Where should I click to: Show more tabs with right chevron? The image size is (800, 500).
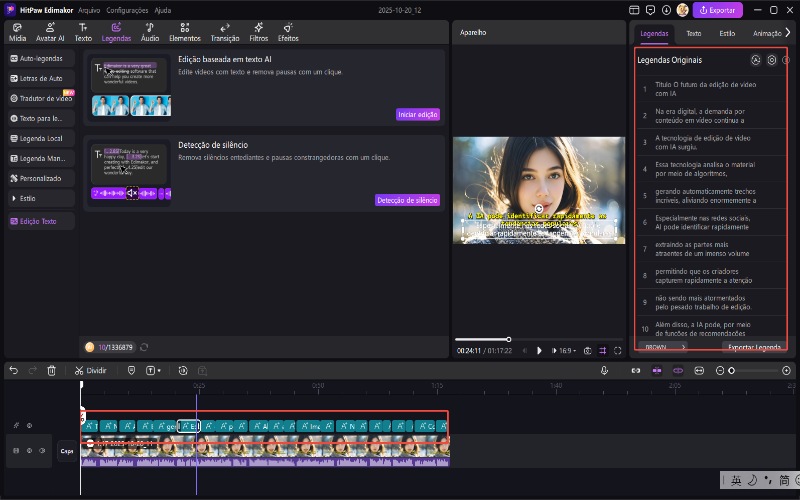(788, 32)
